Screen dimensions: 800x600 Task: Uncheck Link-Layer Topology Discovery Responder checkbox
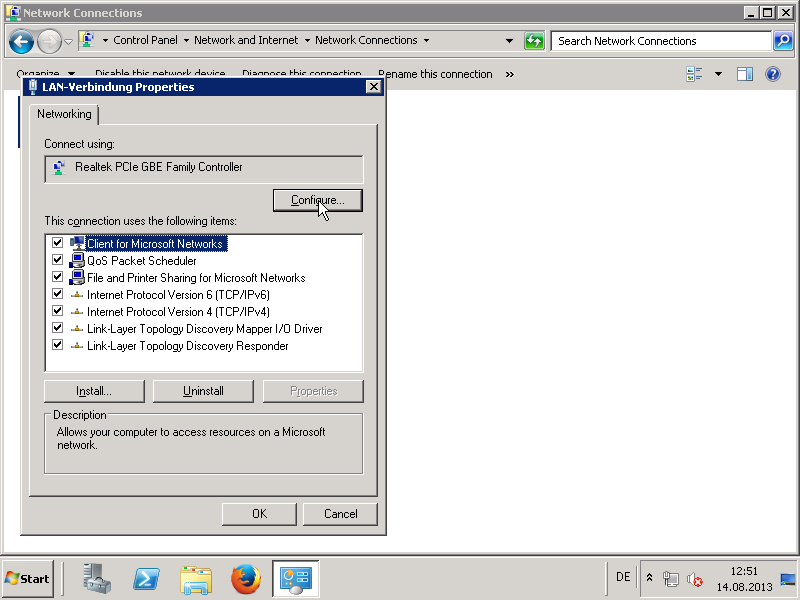point(58,345)
